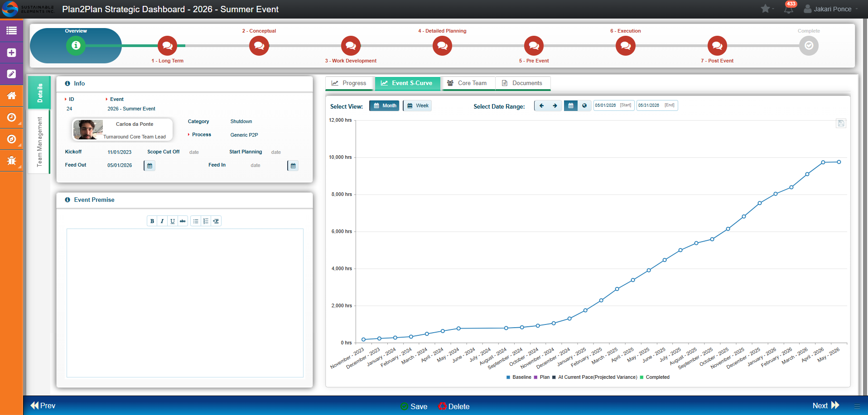Toggle the At Current Pace legend swatch

click(x=554, y=377)
